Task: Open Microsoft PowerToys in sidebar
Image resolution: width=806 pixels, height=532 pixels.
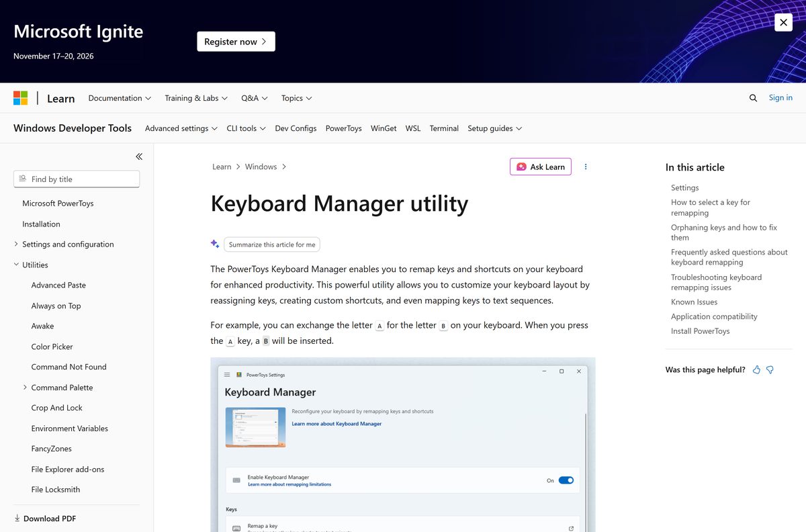Action: 58,204
